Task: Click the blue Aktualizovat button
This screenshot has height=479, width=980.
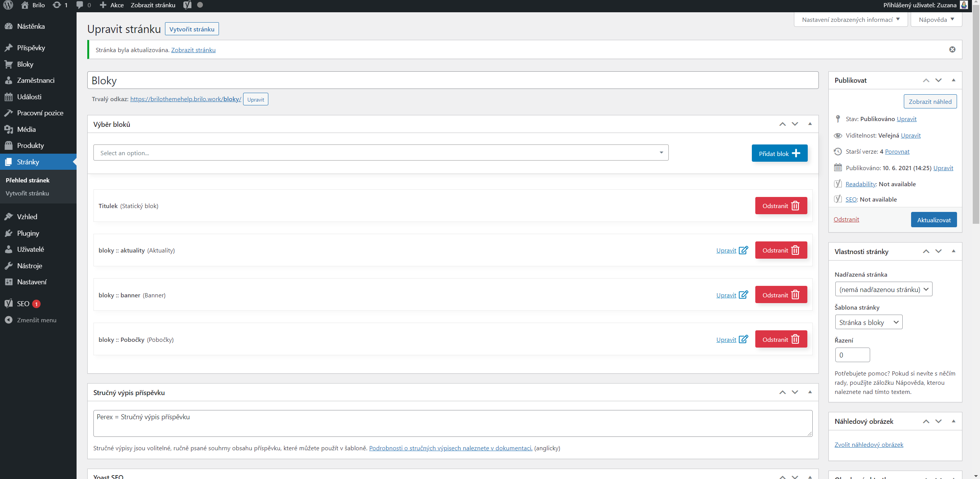Action: [x=933, y=220]
